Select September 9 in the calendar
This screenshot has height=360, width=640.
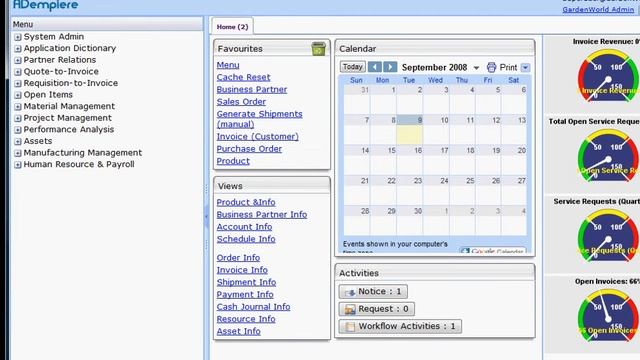pos(409,130)
